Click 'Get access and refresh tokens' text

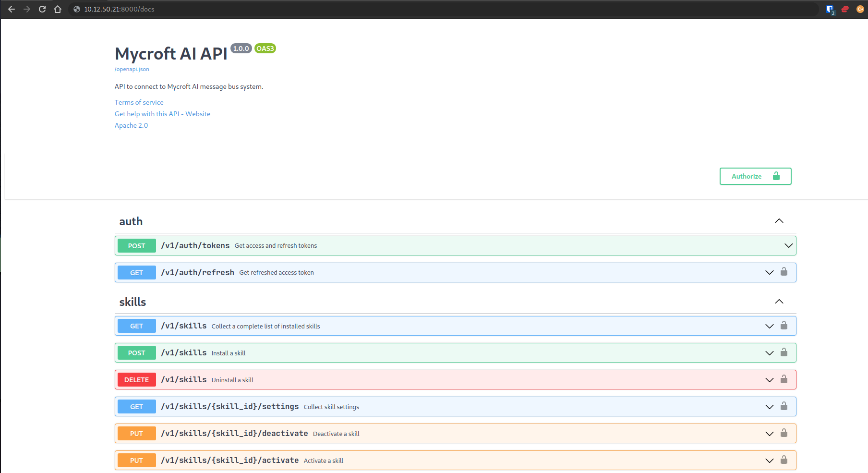click(x=276, y=245)
